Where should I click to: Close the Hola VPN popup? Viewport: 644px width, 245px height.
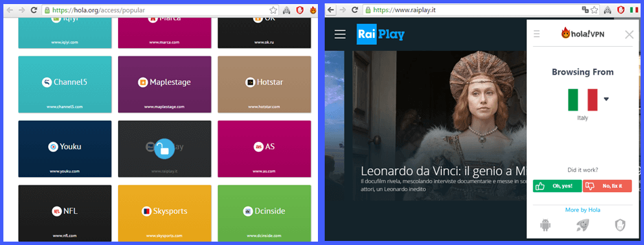click(629, 35)
